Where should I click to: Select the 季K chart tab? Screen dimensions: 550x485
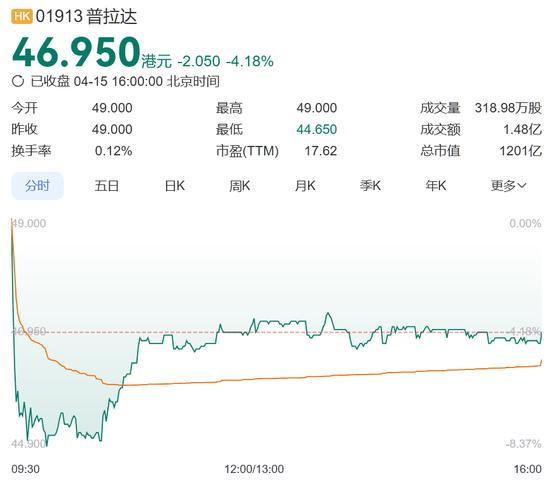click(x=370, y=186)
